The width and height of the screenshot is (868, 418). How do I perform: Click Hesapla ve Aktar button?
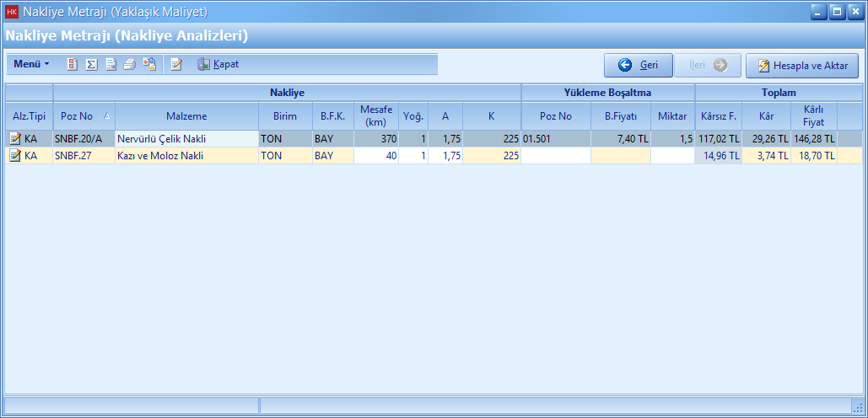tap(801, 66)
